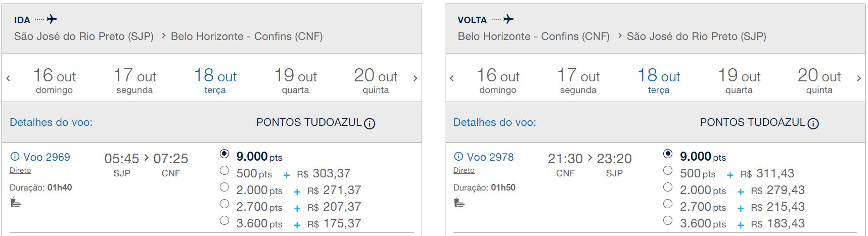Show earlier dates in the IDA date carousel
This screenshot has width=868, height=236.
tap(9, 78)
